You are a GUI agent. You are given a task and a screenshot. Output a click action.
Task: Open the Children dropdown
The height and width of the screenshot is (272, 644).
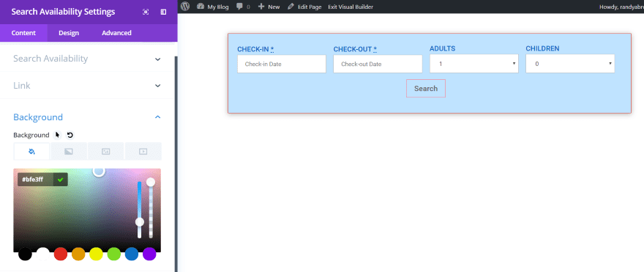pyautogui.click(x=570, y=64)
